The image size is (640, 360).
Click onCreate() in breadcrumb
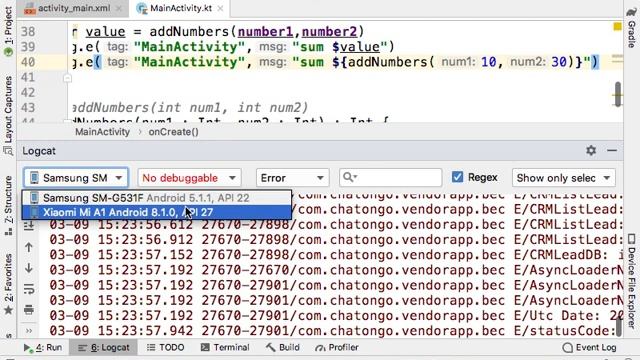[173, 132]
